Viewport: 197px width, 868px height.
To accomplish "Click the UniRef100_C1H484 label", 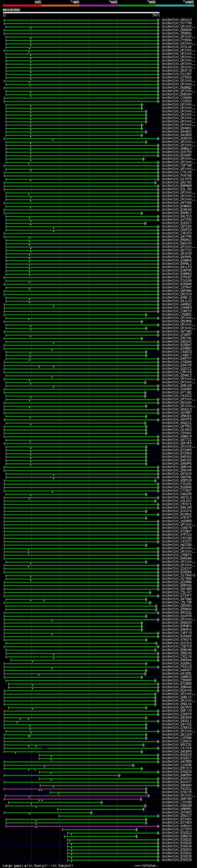I will coord(177,98).
